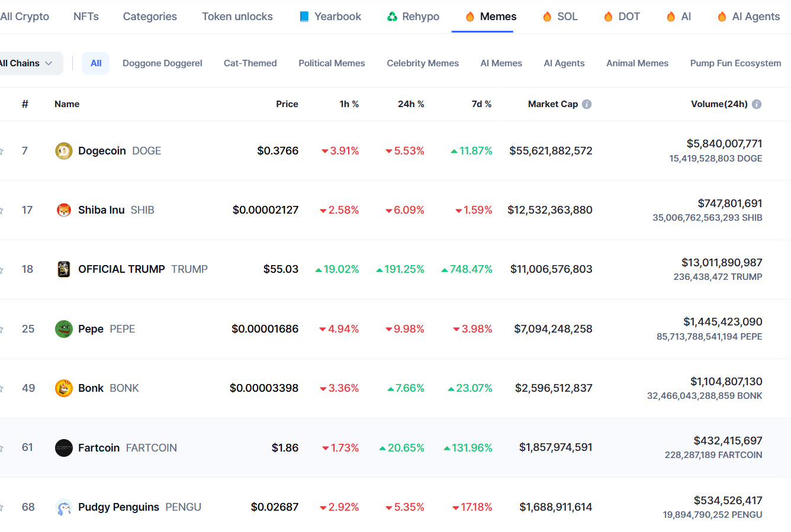This screenshot has width=791, height=532.
Task: Click TRUMP volume $13,011,890,987
Action: coord(722,263)
